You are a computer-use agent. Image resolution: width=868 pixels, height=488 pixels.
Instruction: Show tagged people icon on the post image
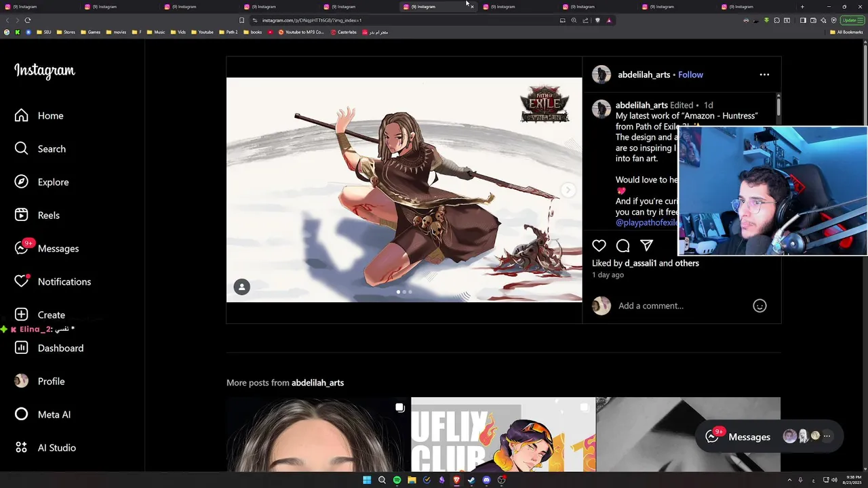(242, 287)
